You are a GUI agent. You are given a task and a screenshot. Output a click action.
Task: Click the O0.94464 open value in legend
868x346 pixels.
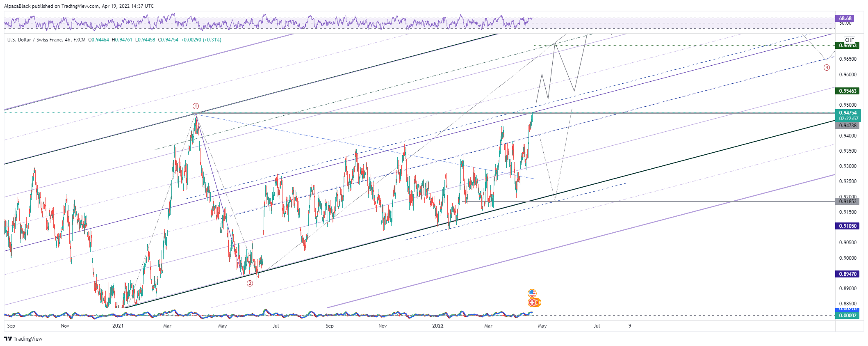point(99,40)
